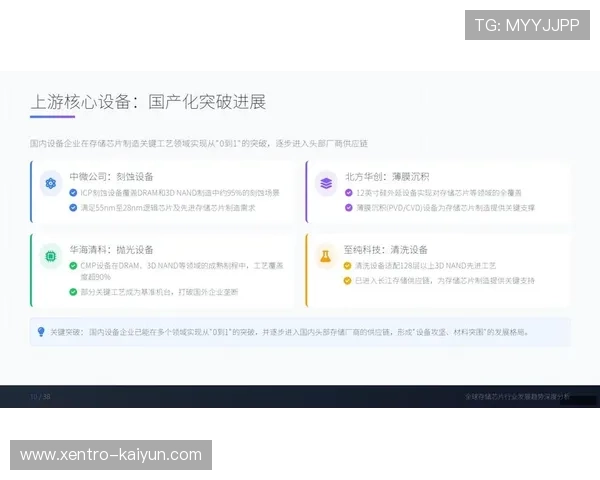Select the subtitle starting with 国内设备企业在存储芯片
Image resolution: width=600 pixels, height=480 pixels.
[x=199, y=144]
